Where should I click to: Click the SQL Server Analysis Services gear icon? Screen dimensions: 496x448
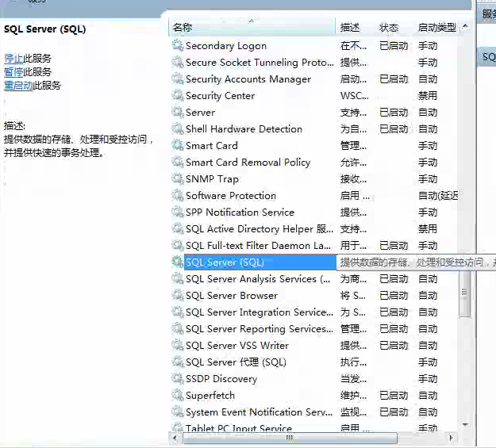click(x=178, y=278)
